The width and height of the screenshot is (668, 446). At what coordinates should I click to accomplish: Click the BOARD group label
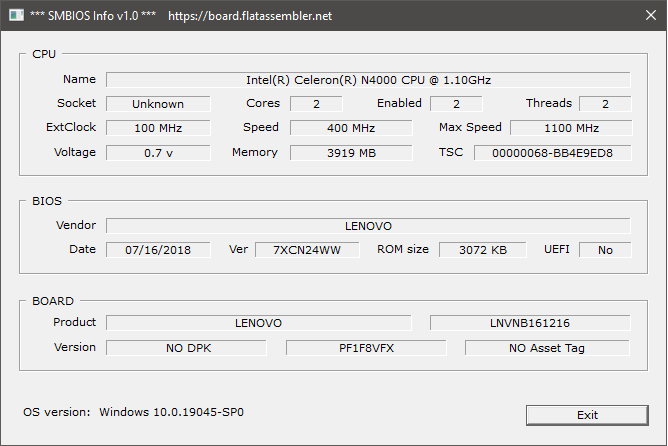point(53,301)
